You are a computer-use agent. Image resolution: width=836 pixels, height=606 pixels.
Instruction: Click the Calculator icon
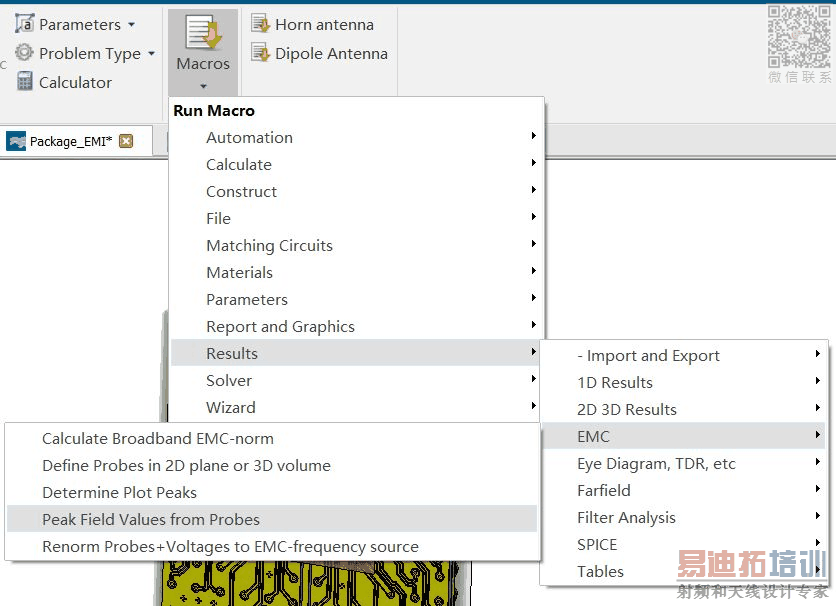click(x=25, y=82)
